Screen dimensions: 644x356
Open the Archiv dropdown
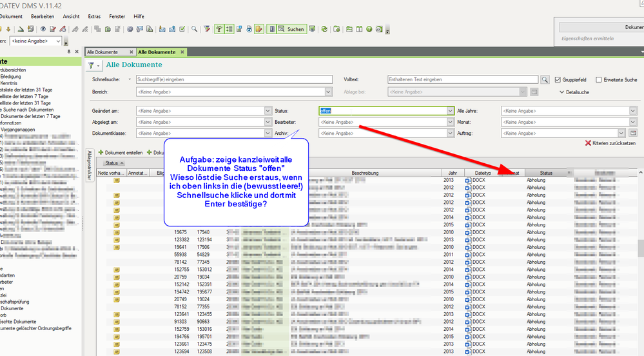[x=450, y=133]
